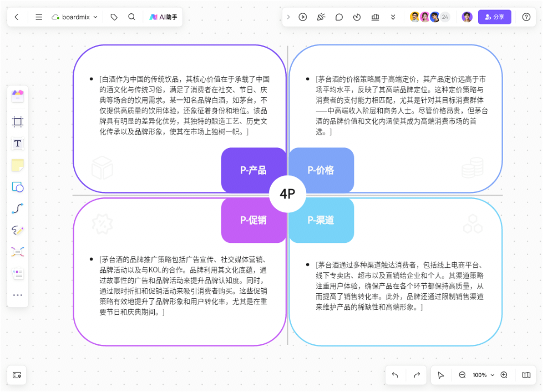Start presentation play button
Viewport: 543px width, 392px height.
303,17
